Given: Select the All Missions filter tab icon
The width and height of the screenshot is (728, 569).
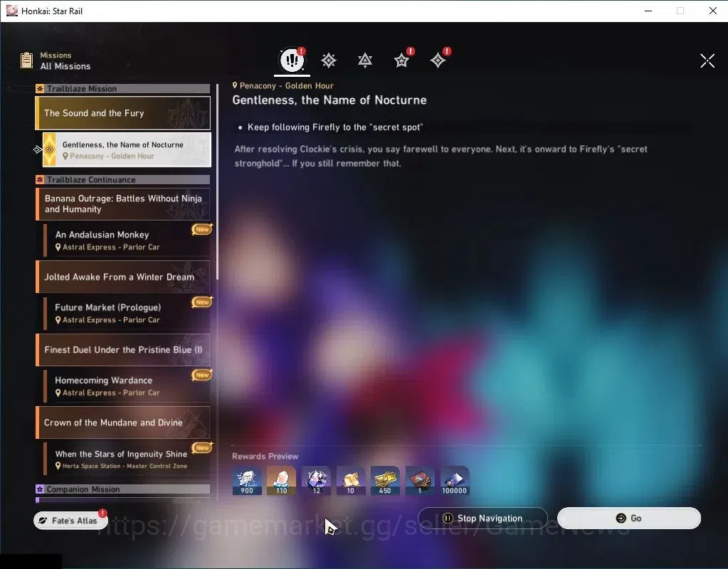Looking at the screenshot, I should pos(292,60).
